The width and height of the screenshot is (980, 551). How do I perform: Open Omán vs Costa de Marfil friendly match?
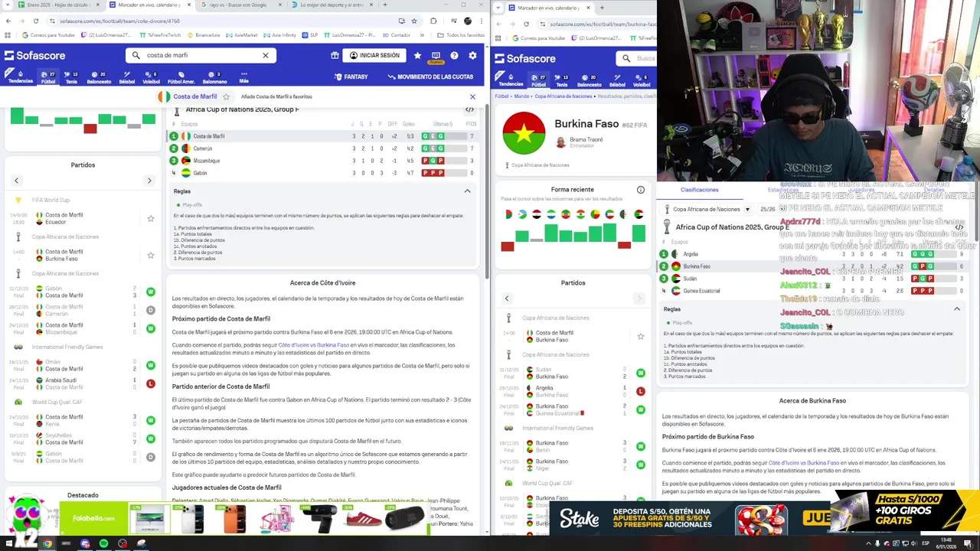pyautogui.click(x=83, y=365)
